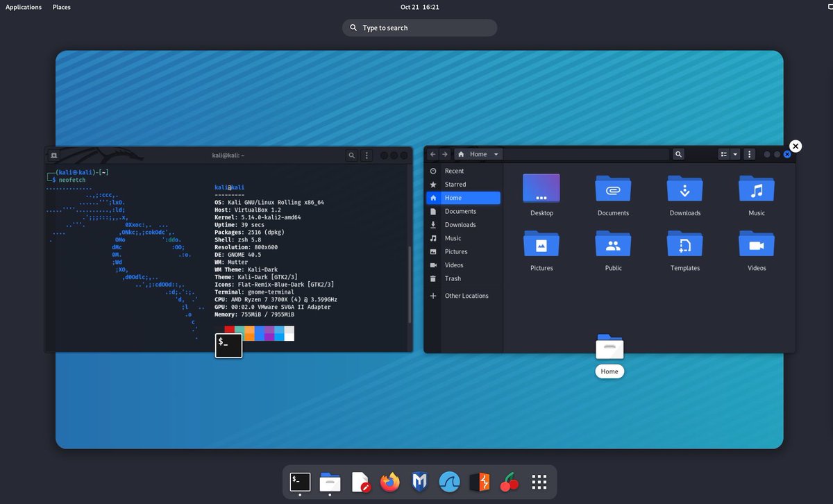Launch Burp Suite from the dock
The width and height of the screenshot is (833, 504).
click(x=480, y=482)
